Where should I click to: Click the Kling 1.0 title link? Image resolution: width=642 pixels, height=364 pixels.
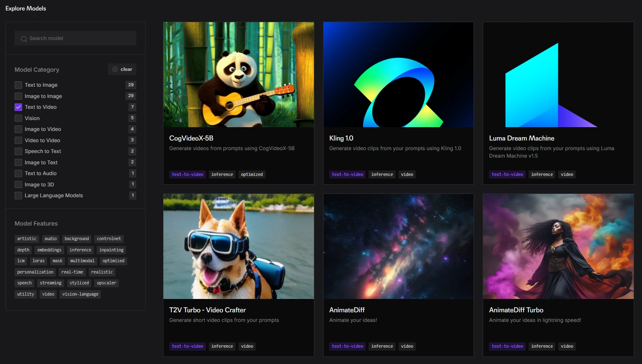[x=341, y=138]
